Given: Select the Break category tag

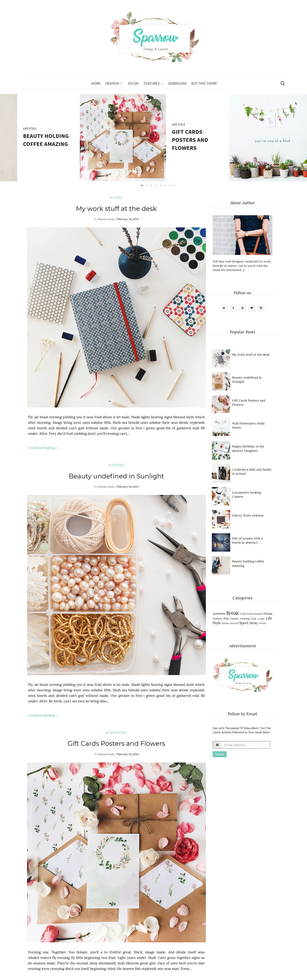Looking at the screenshot, I should tap(232, 613).
